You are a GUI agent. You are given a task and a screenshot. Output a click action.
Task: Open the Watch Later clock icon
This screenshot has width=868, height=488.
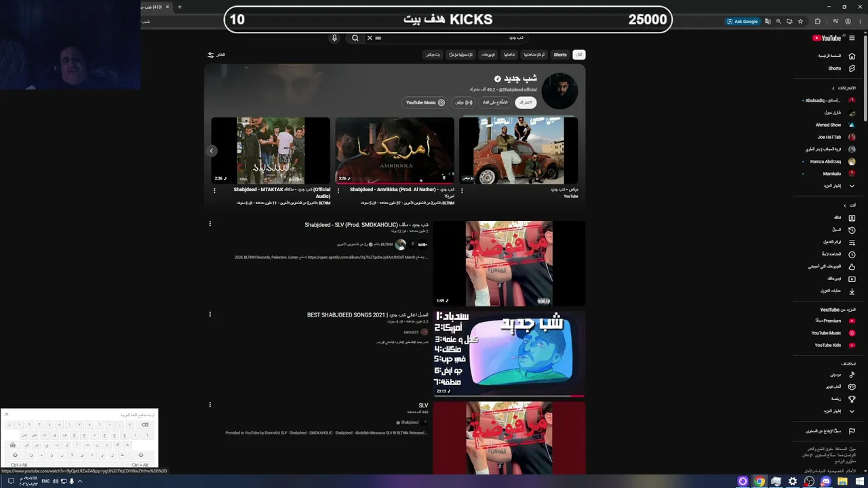[x=852, y=254]
